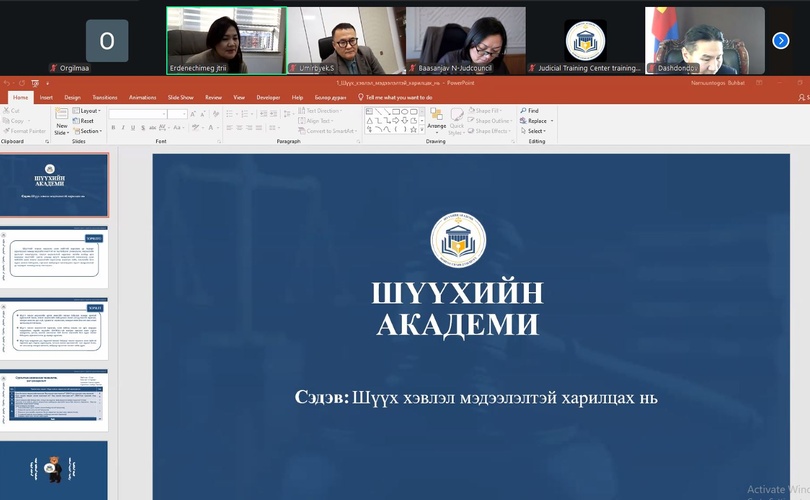810x500 pixels.
Task: Click the Undo arrow in the title bar
Action: [x=7, y=83]
